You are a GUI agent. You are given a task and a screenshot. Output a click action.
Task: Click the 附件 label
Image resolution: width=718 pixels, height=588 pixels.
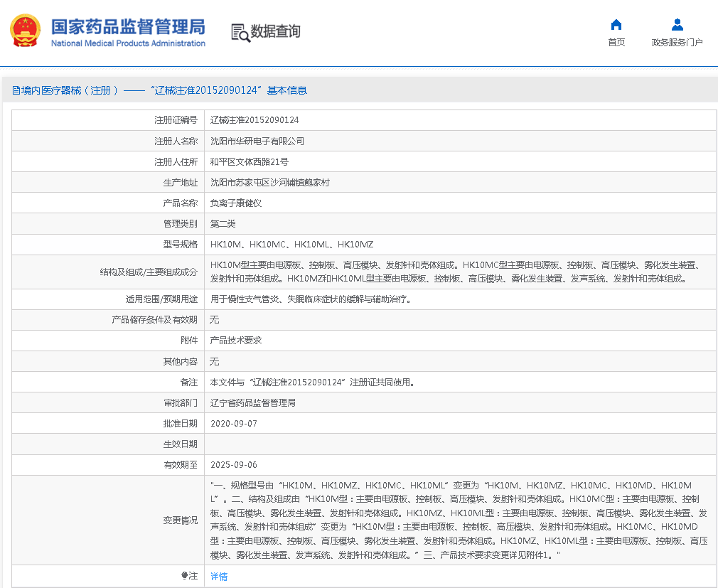(x=189, y=341)
